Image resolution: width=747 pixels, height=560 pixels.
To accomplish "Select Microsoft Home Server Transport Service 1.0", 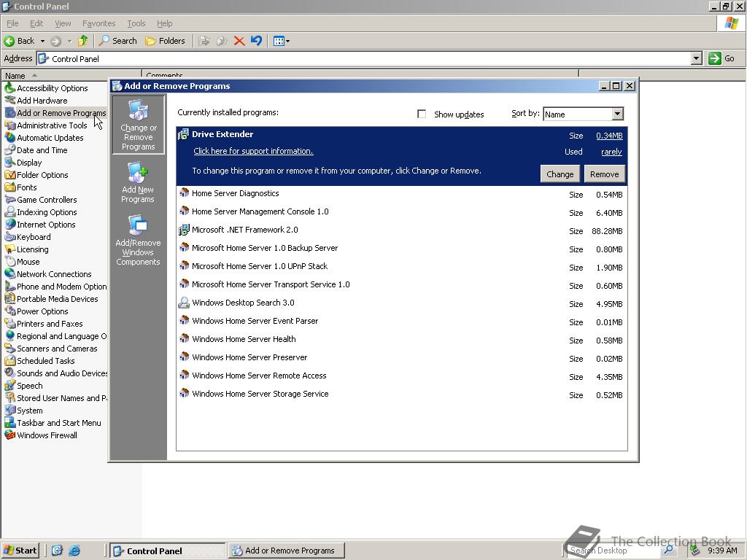I will [402, 285].
